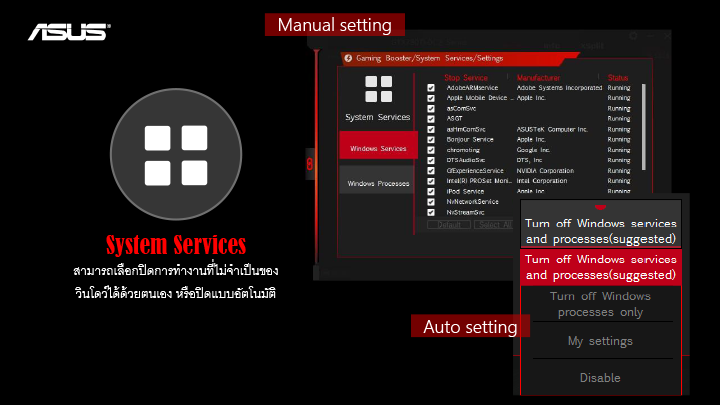Click the Manual setting label

335,25
